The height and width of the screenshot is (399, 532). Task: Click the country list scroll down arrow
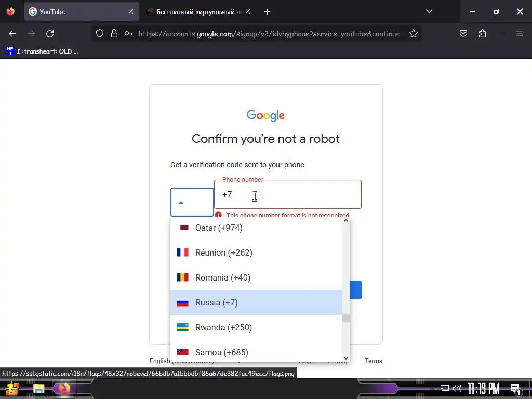tap(345, 358)
